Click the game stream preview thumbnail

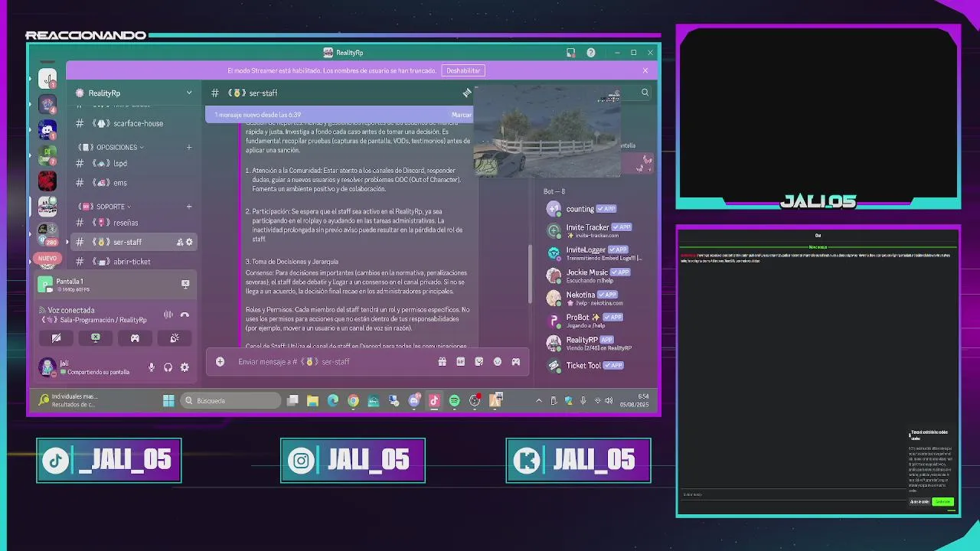point(547,131)
